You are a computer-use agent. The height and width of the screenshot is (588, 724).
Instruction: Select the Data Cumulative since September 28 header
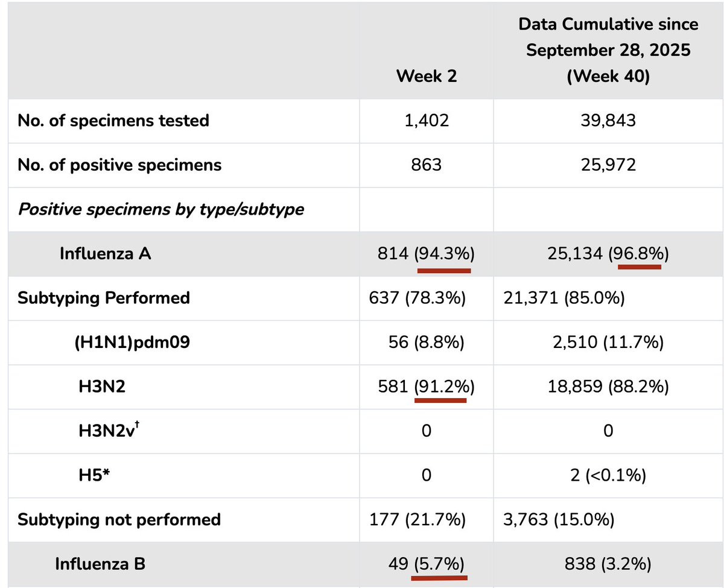point(608,51)
